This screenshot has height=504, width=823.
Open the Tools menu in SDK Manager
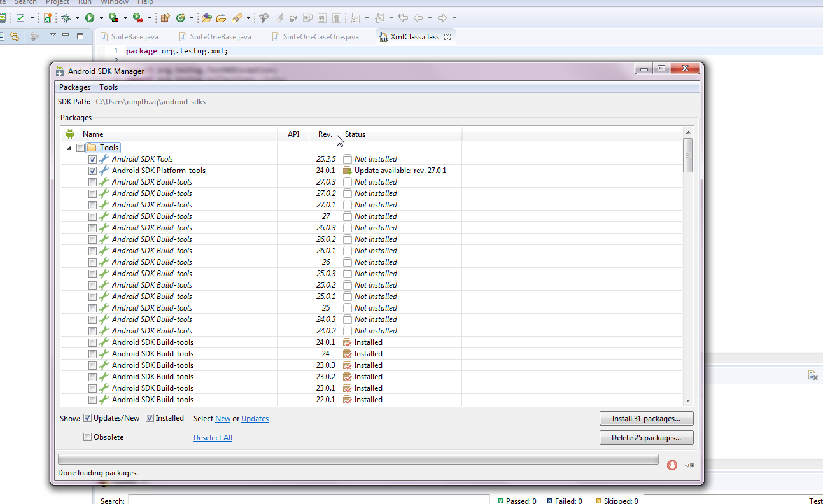pyautogui.click(x=108, y=87)
